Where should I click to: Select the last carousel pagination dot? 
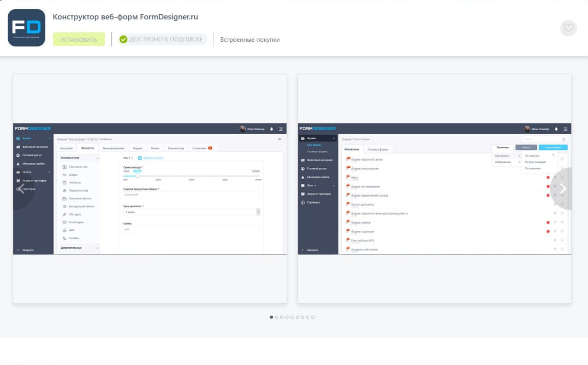(x=313, y=317)
